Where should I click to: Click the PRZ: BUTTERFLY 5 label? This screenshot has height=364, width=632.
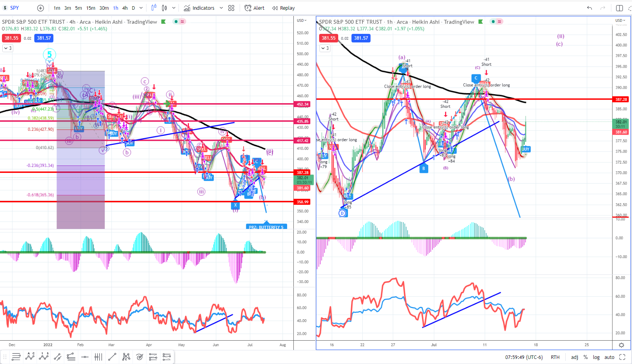click(267, 227)
